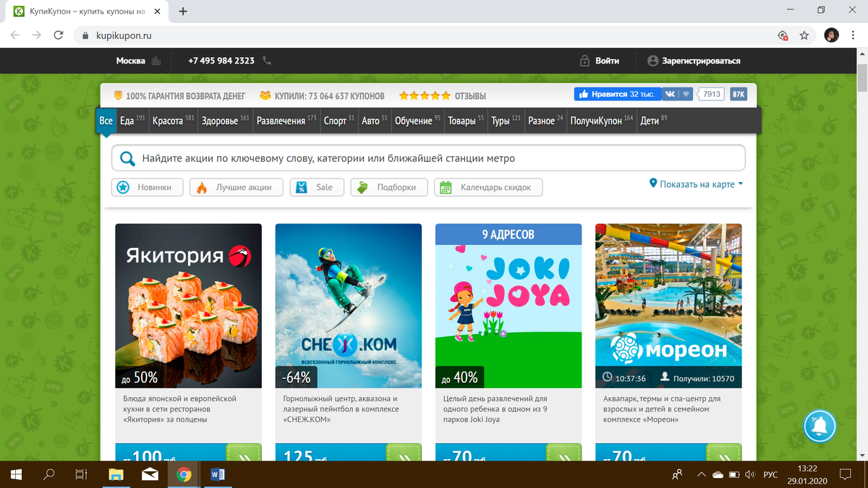
Task: Open the Якитория sushi deal image
Action: 188,306
